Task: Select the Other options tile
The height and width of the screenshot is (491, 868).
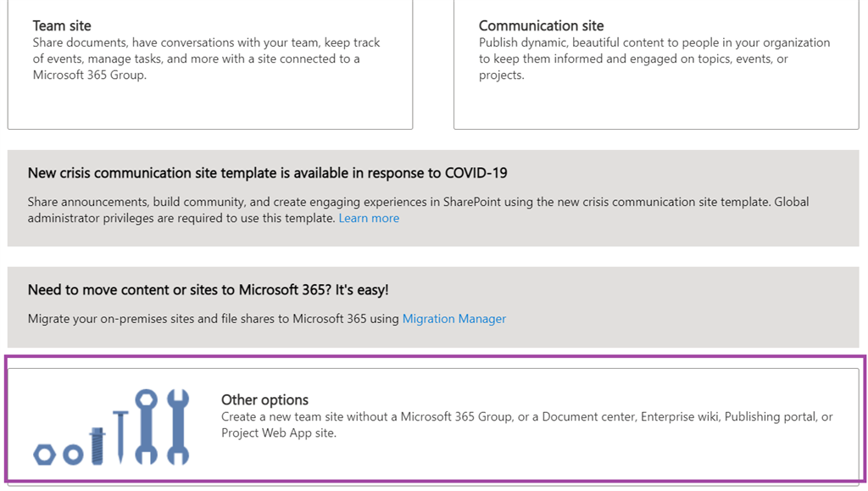Action: (x=434, y=421)
